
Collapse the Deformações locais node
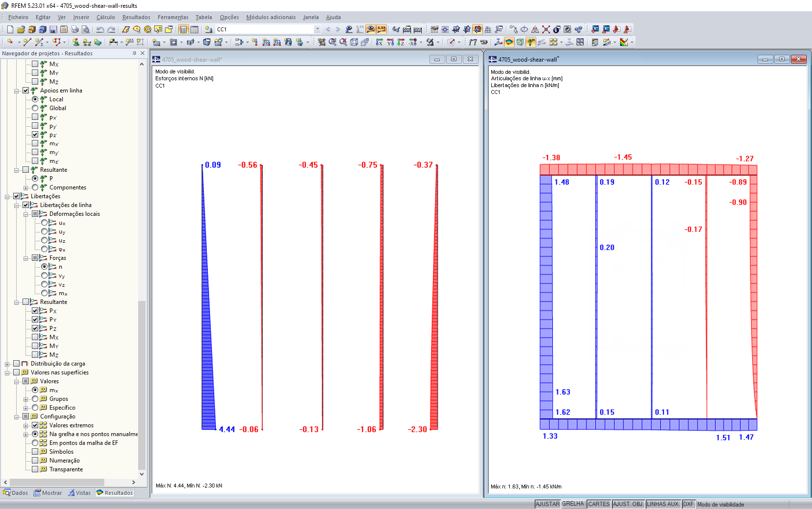point(26,214)
